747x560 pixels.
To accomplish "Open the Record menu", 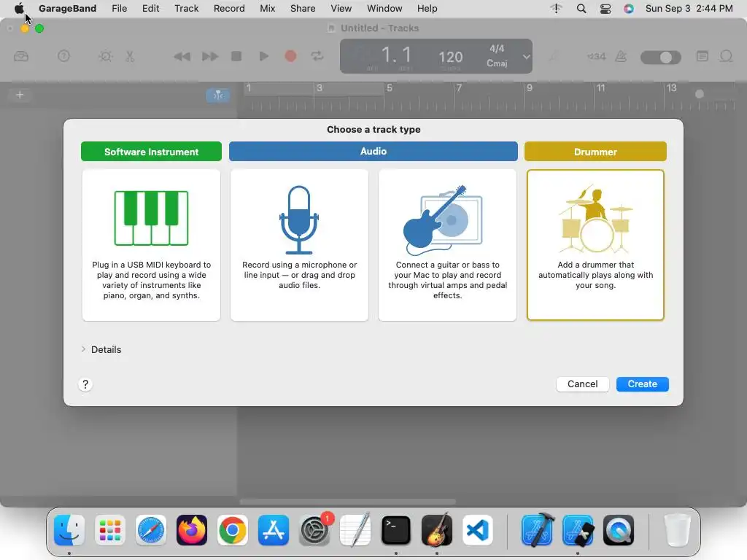I will [x=229, y=8].
